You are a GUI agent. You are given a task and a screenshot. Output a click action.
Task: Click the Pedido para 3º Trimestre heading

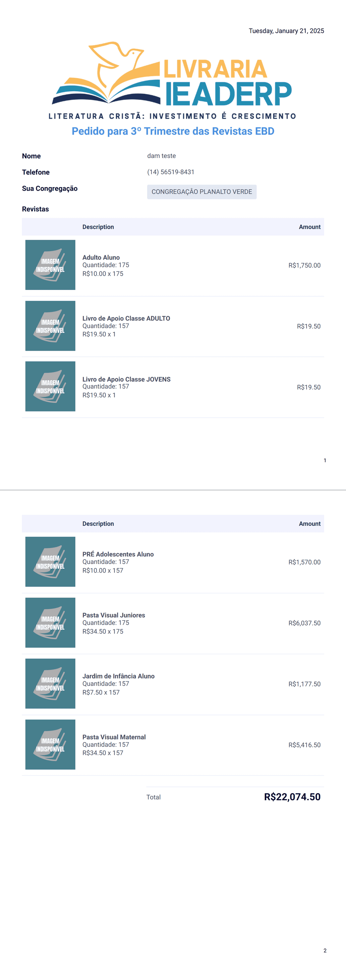(173, 131)
